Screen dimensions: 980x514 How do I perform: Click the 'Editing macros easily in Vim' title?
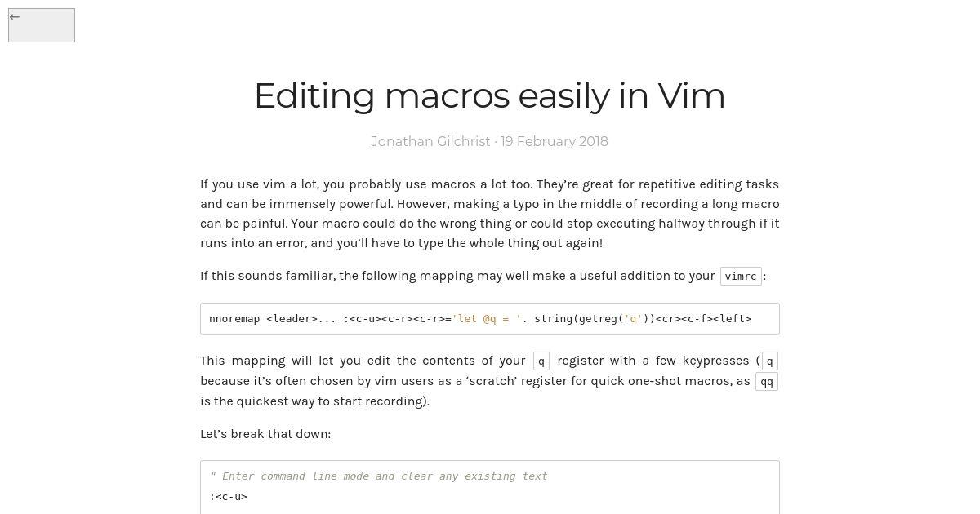[x=490, y=95]
